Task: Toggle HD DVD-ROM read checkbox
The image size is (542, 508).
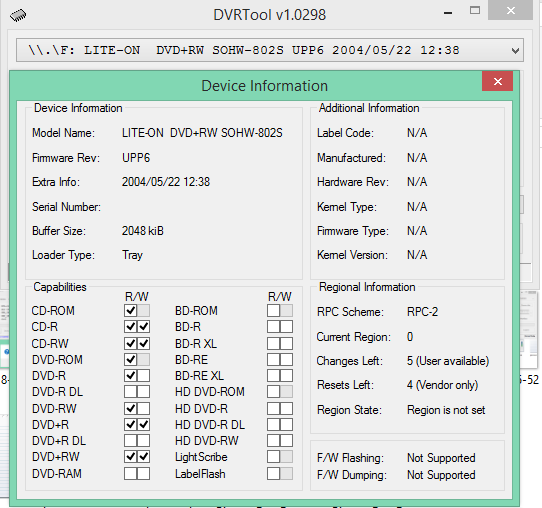Action: (x=273, y=392)
